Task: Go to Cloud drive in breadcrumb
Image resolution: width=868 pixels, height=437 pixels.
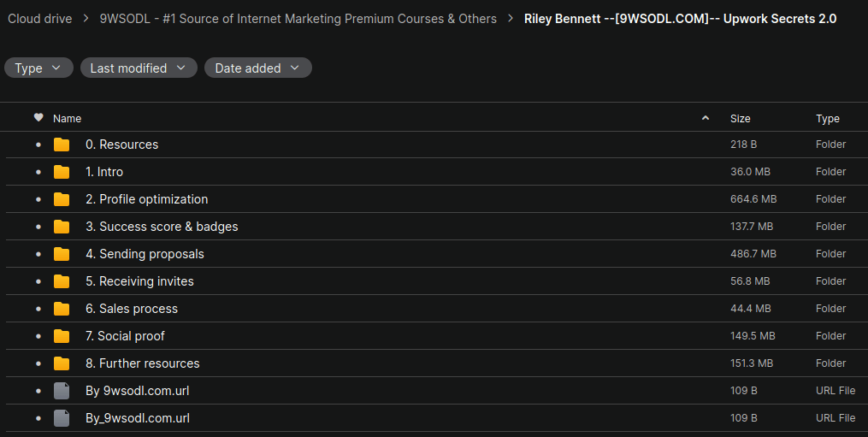Action: 40,19
